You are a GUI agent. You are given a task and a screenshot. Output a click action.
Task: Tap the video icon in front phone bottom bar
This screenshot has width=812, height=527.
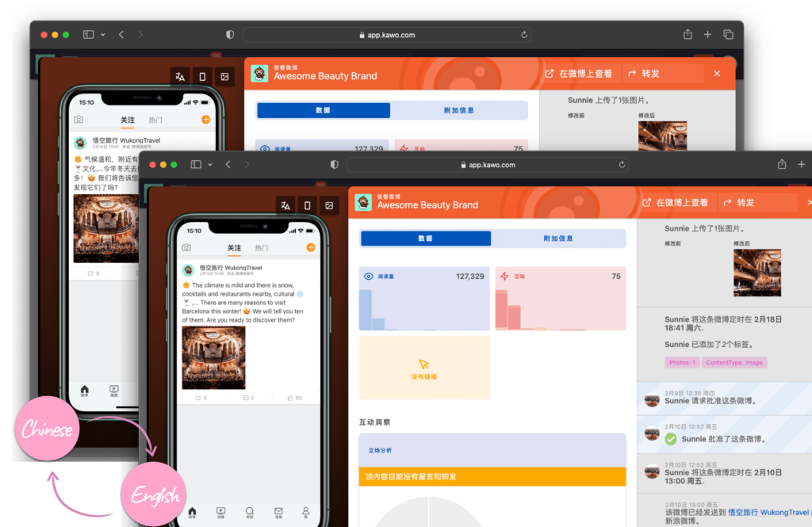click(x=220, y=513)
